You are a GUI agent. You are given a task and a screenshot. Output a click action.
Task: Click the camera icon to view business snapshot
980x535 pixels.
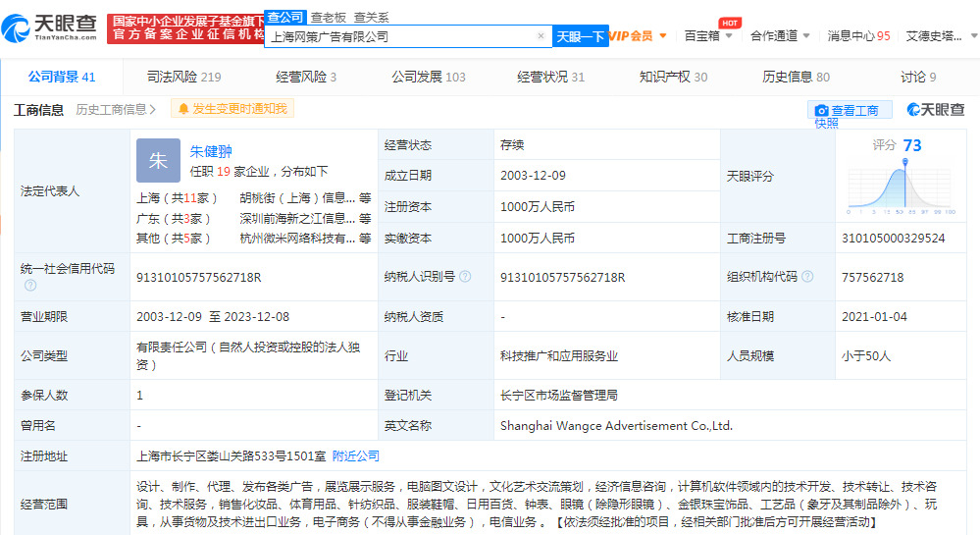click(821, 111)
